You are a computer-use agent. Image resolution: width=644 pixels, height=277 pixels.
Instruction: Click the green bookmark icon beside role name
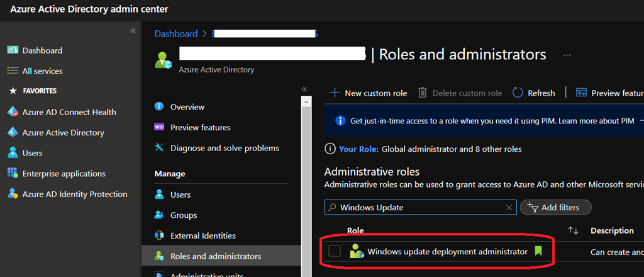pos(538,251)
